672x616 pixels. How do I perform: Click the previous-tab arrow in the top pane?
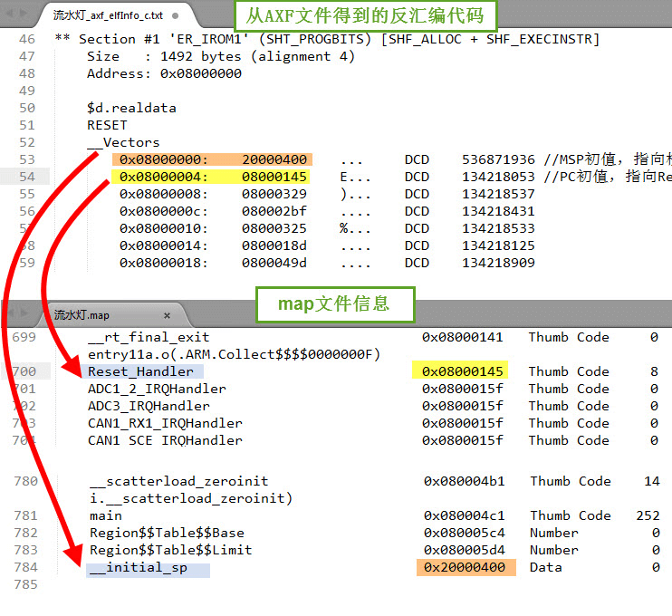[10, 15]
